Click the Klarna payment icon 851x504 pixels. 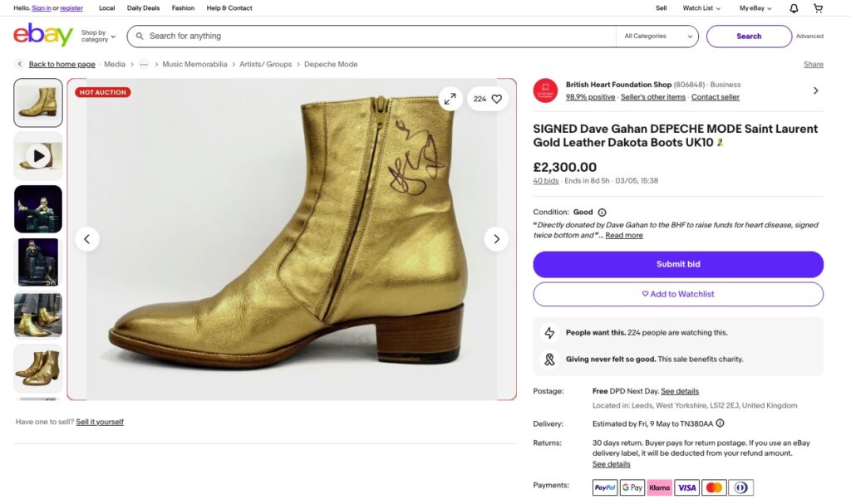point(659,487)
